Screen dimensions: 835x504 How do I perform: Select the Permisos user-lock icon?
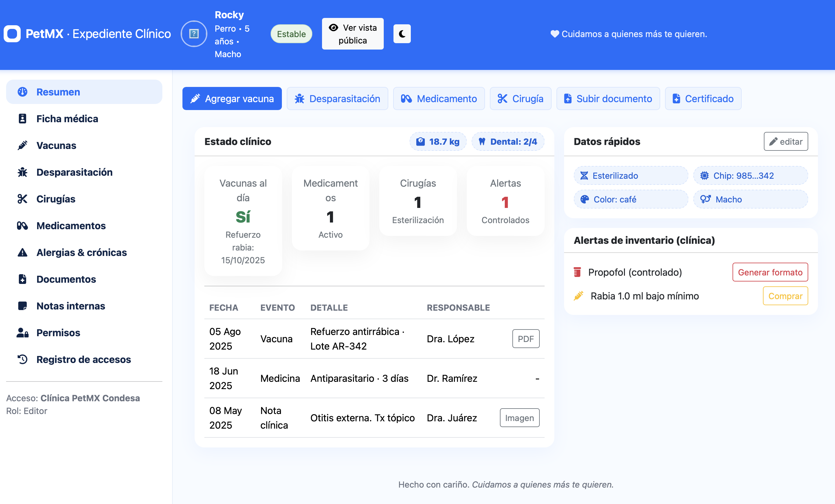click(23, 333)
